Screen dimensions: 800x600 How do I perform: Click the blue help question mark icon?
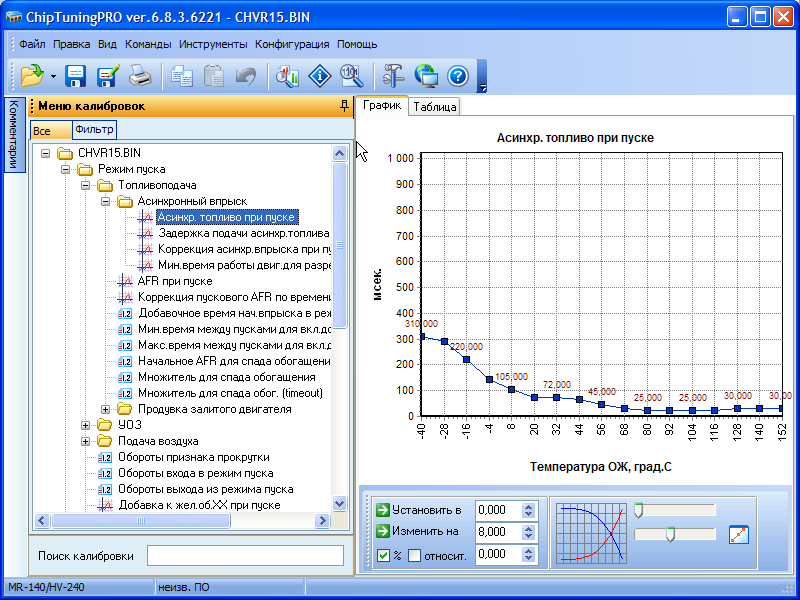[457, 75]
